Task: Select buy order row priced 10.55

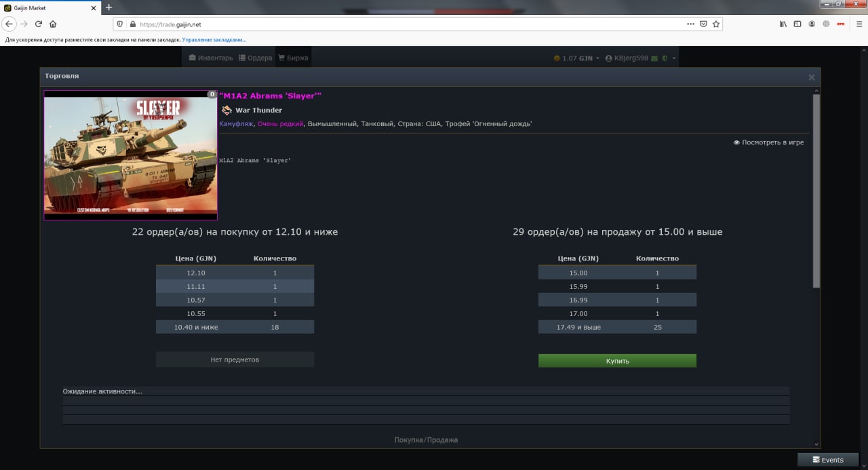Action: [x=235, y=313]
